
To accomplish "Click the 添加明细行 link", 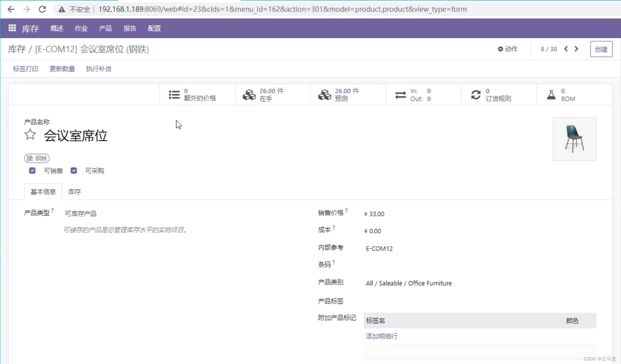I will [x=381, y=336].
